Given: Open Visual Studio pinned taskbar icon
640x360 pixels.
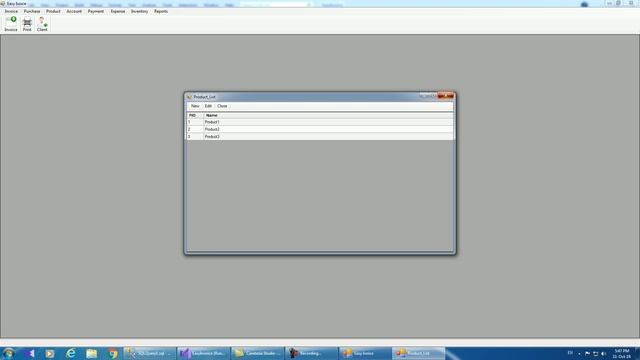Looking at the screenshot, I should pos(29,353).
